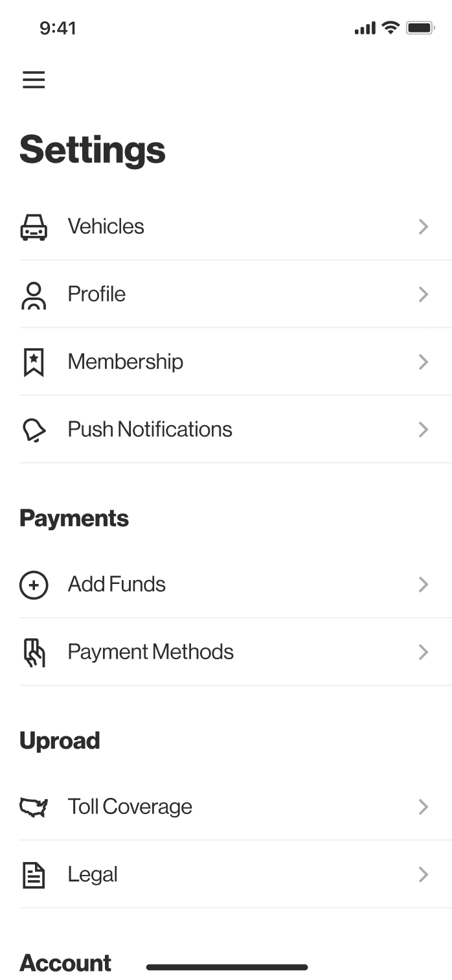Expand Vehicles using its chevron arrow
Image resolution: width=452 pixels, height=980 pixels.
424,227
